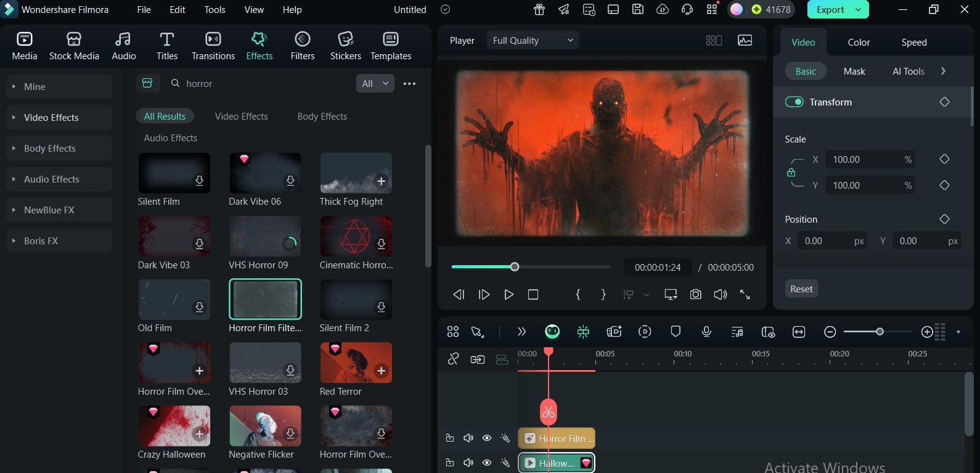Screen dimensions: 980x473
Task: Mute the Hallow... video track
Action: pyautogui.click(x=468, y=463)
